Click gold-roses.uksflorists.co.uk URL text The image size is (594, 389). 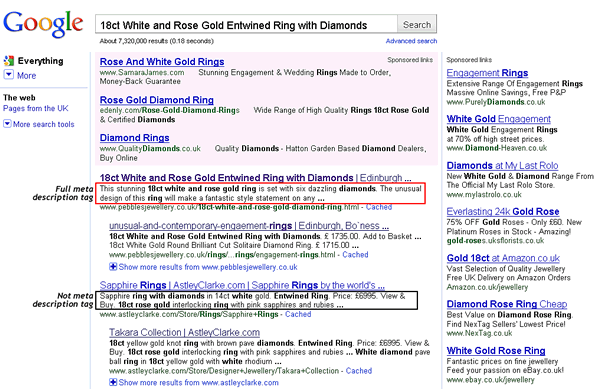(495, 241)
